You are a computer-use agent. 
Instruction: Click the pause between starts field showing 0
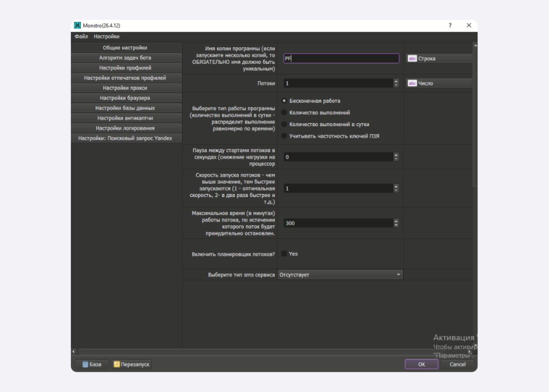click(x=338, y=157)
